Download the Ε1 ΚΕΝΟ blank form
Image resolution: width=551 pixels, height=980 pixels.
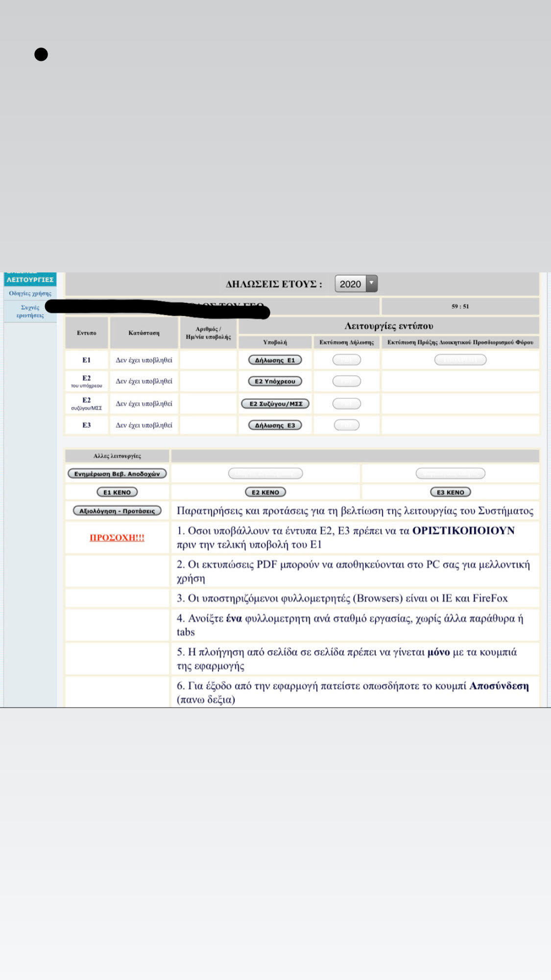pyautogui.click(x=117, y=492)
